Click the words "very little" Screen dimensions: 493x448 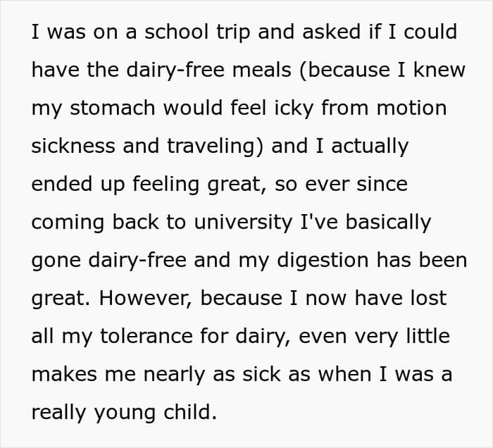point(402,337)
